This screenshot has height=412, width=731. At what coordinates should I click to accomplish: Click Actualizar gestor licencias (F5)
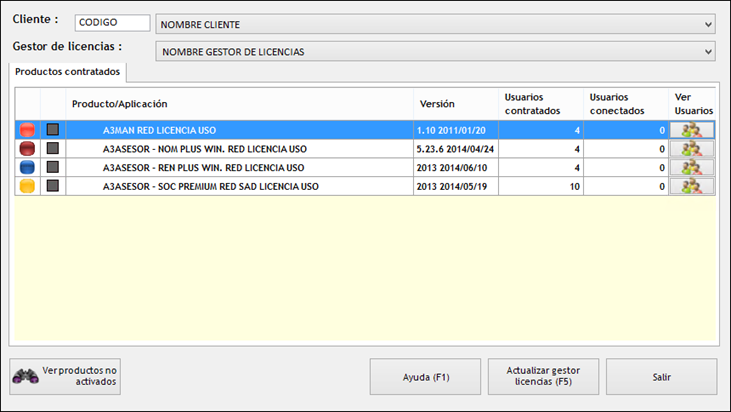pyautogui.click(x=543, y=377)
